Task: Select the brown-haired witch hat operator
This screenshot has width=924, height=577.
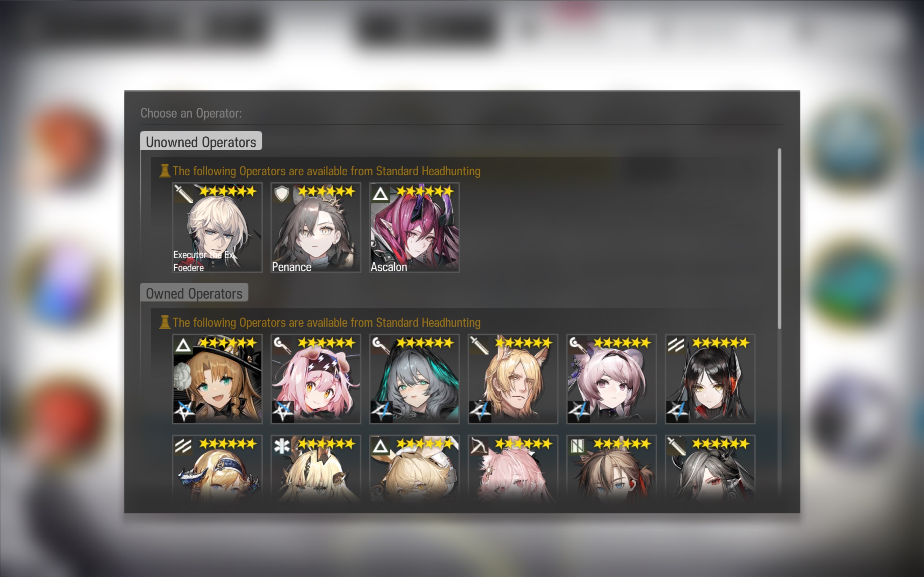Action: [x=217, y=379]
